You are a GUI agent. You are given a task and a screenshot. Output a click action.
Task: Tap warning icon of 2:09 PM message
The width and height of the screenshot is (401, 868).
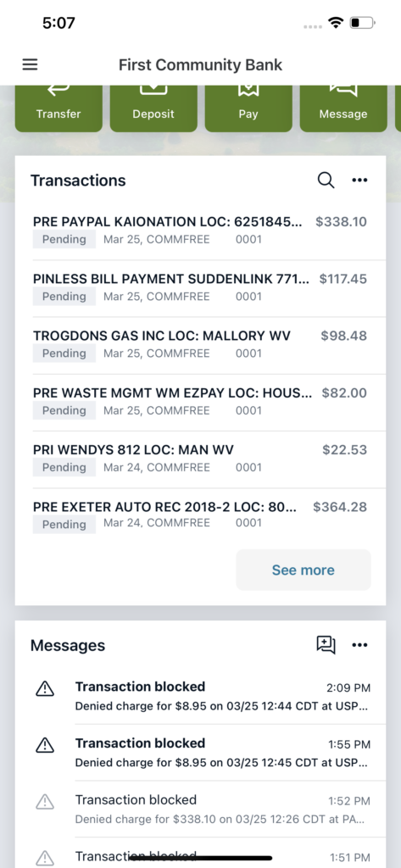(x=45, y=688)
